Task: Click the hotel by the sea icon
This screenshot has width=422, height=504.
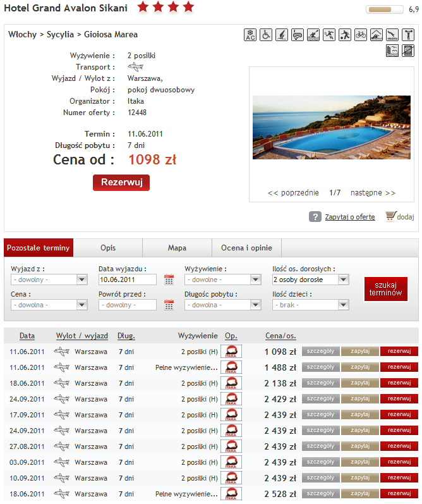Action: click(392, 51)
